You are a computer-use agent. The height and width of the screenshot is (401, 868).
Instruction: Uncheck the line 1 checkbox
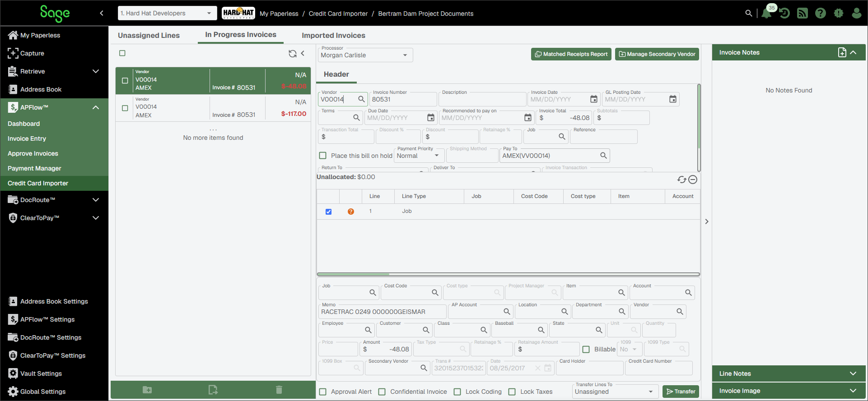point(329,212)
